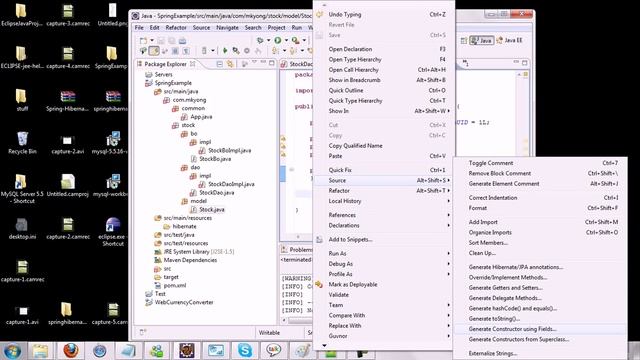Open the External Tools dropdown arrow
Screen dimensions: 640x360
point(304,40)
